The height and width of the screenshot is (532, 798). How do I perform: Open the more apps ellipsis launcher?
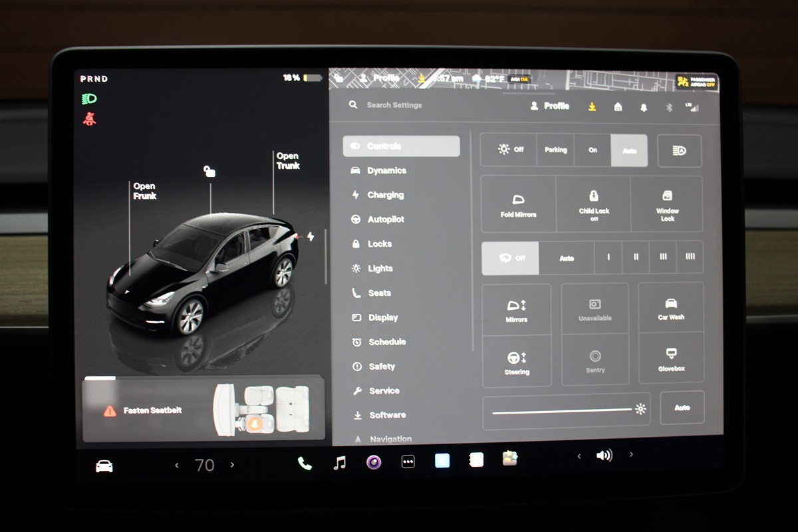[x=408, y=462]
